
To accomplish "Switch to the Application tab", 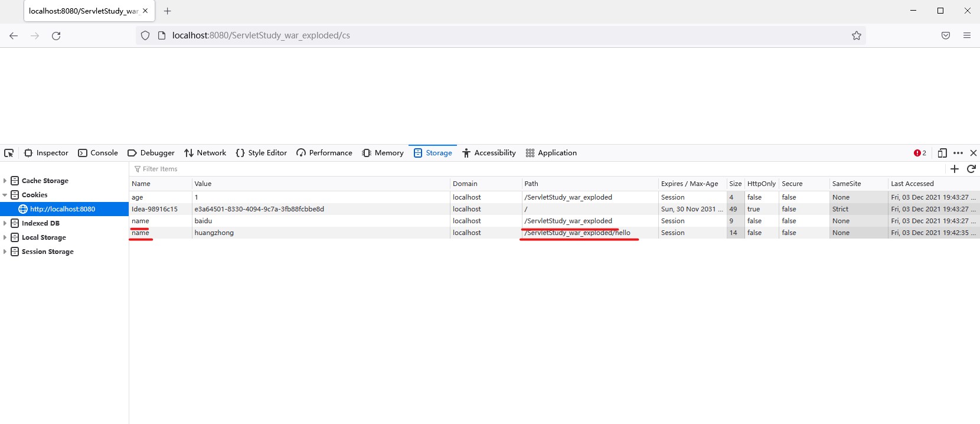I will (551, 153).
